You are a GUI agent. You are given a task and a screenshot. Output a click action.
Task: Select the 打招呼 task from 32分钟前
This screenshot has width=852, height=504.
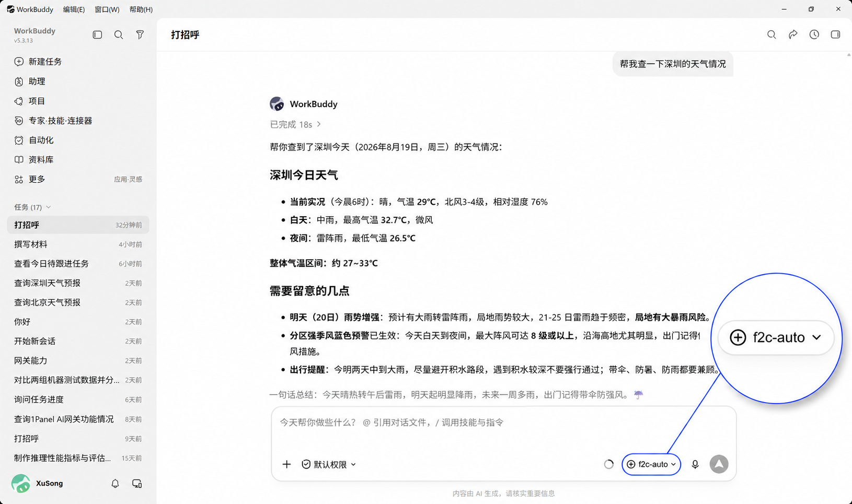[78, 225]
